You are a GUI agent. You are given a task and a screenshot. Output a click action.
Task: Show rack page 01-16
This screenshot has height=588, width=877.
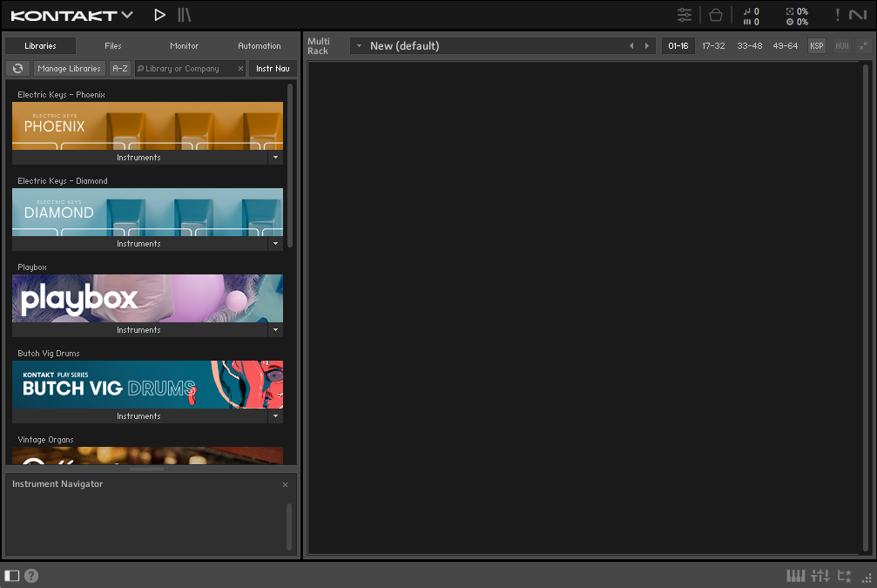click(678, 46)
